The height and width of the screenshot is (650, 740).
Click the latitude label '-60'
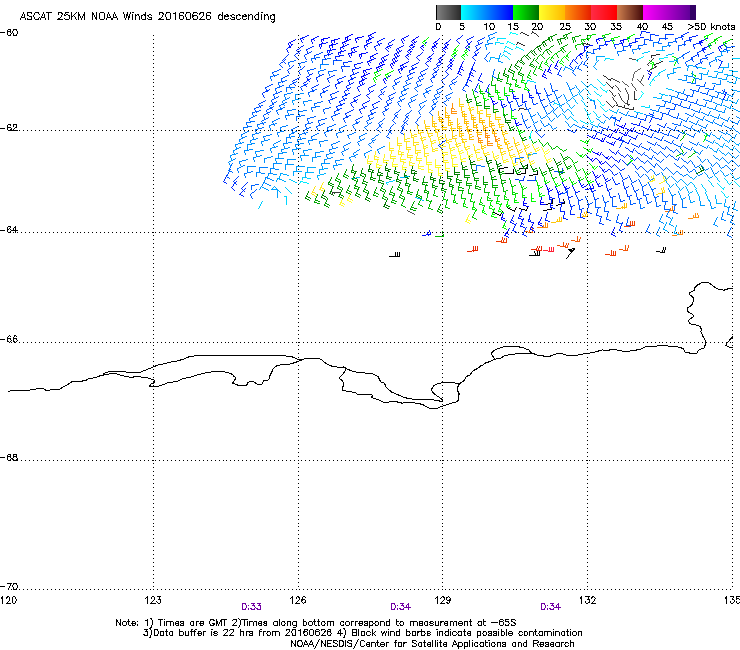pos(9,33)
